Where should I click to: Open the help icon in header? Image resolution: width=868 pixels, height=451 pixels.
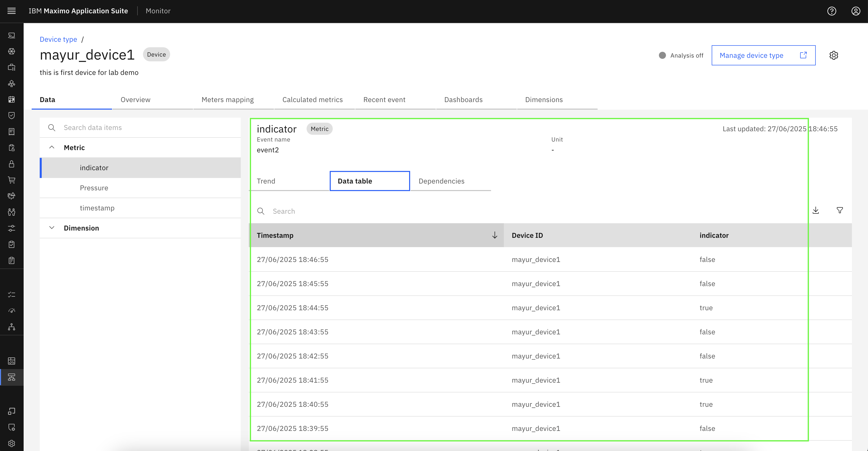(832, 11)
